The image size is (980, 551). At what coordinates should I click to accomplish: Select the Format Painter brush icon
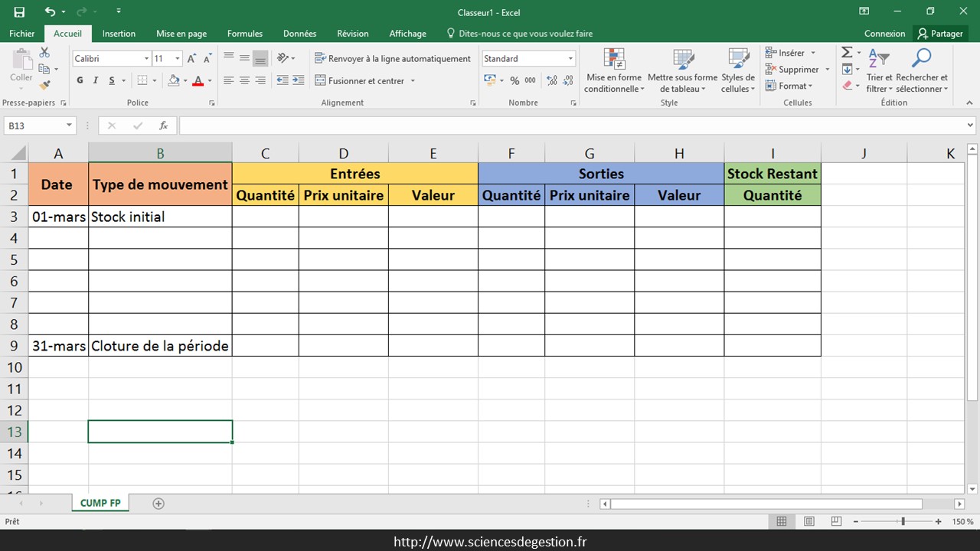pos(44,85)
